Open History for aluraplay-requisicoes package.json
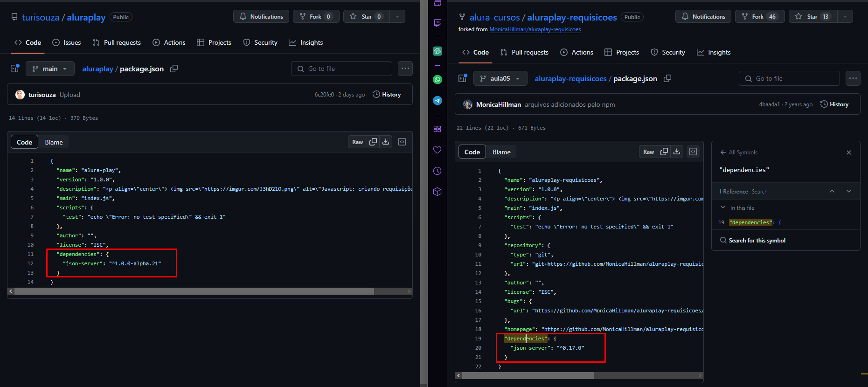This screenshot has width=868, height=387. pyautogui.click(x=834, y=104)
